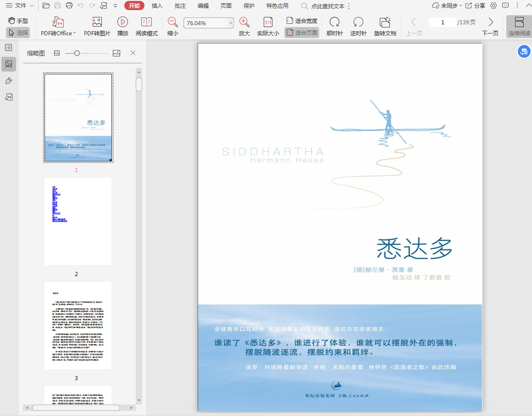This screenshot has width=532, height=416.
Task: Open the zoom level dropdown arrow
Action: pos(231,23)
